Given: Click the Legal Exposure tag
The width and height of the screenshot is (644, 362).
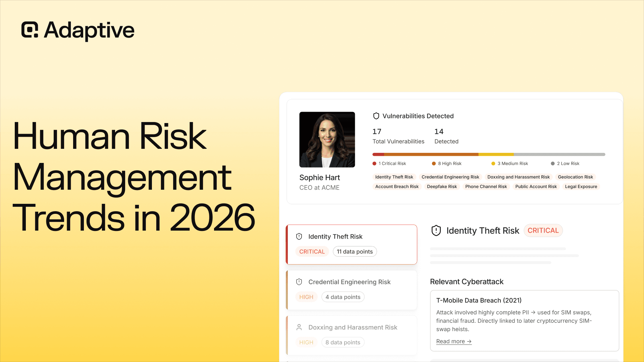Looking at the screenshot, I should tap(581, 187).
